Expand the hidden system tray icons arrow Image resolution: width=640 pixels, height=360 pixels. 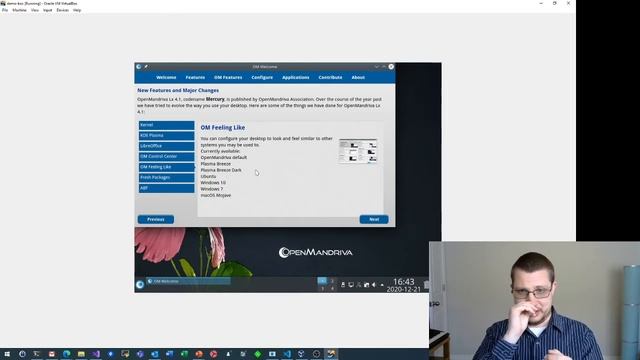coord(382,285)
